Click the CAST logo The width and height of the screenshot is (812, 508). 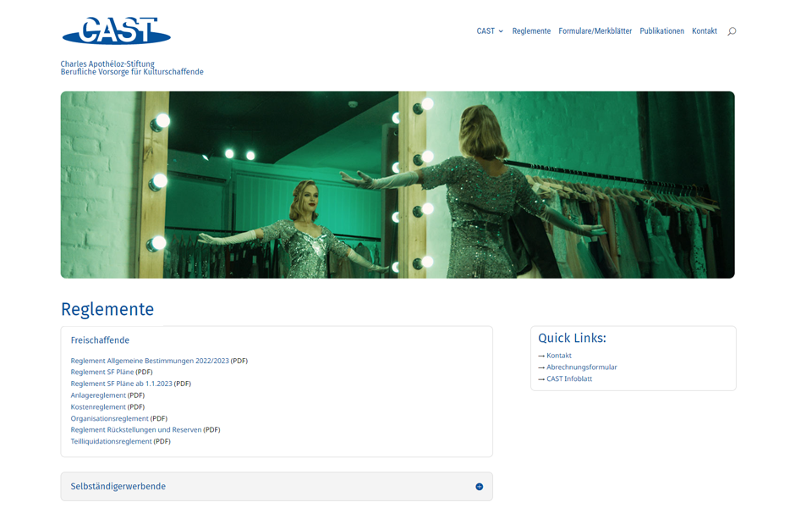(117, 30)
